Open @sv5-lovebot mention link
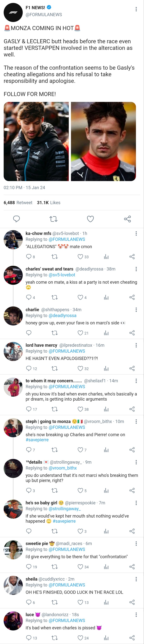 click(62, 275)
